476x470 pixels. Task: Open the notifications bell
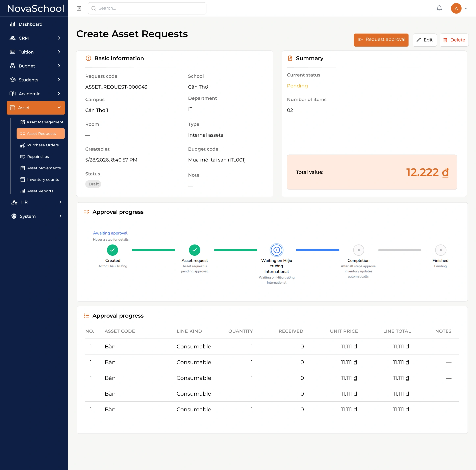point(439,8)
